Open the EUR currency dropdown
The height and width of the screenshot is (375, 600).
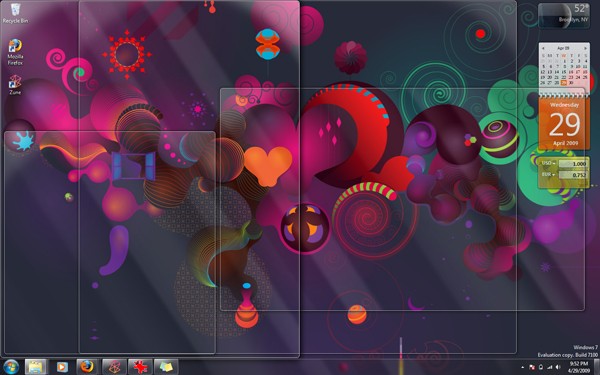pos(548,174)
